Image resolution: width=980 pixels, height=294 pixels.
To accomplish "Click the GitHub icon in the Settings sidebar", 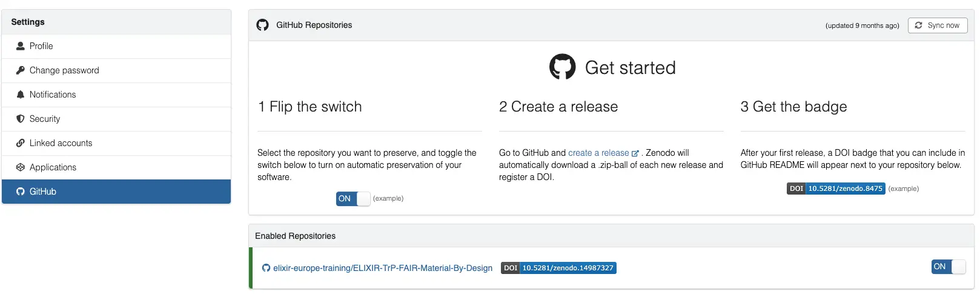I will [21, 192].
